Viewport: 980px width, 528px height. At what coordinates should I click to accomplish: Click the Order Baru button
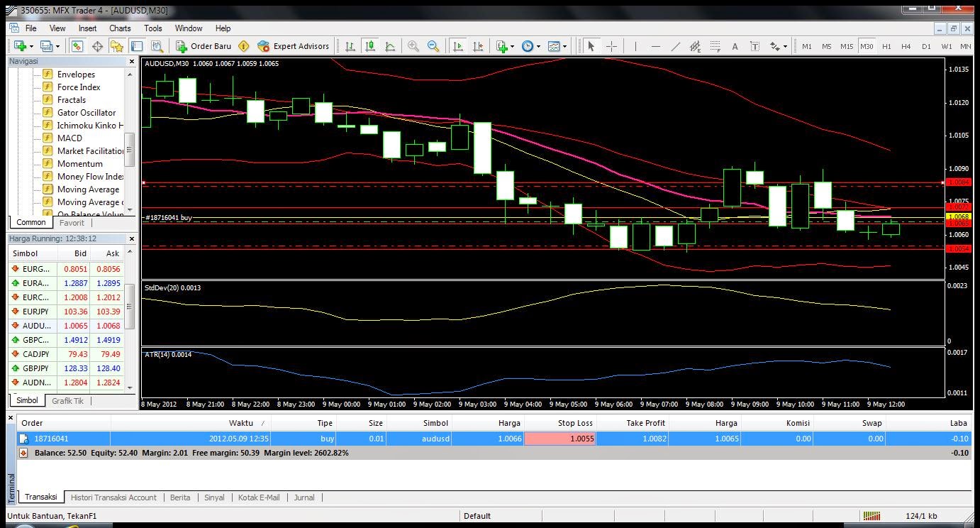click(x=204, y=46)
